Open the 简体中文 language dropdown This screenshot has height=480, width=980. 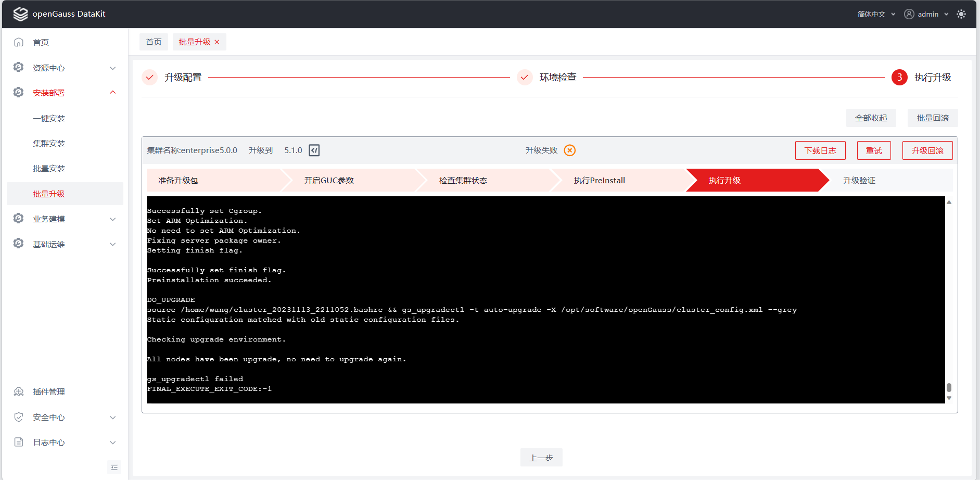coord(876,14)
